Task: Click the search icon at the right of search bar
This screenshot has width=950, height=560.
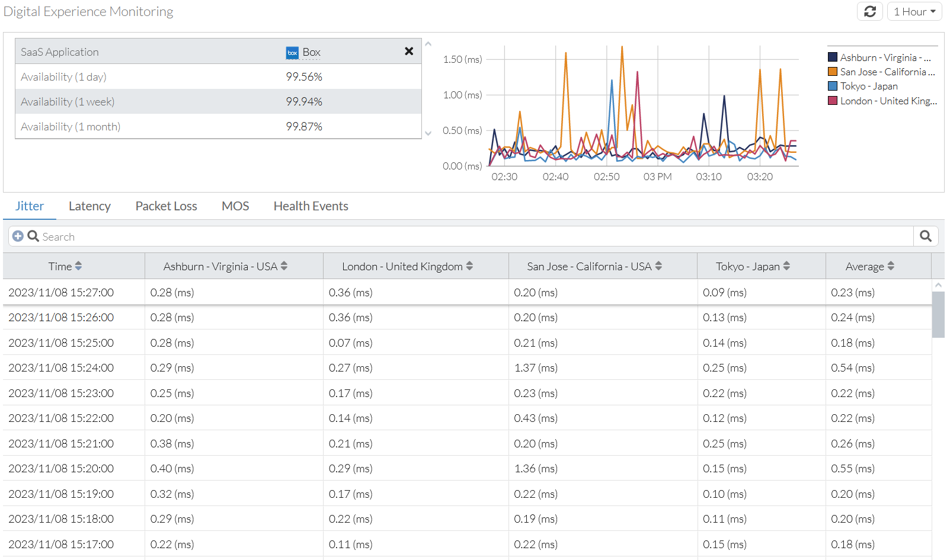Action: pyautogui.click(x=925, y=236)
